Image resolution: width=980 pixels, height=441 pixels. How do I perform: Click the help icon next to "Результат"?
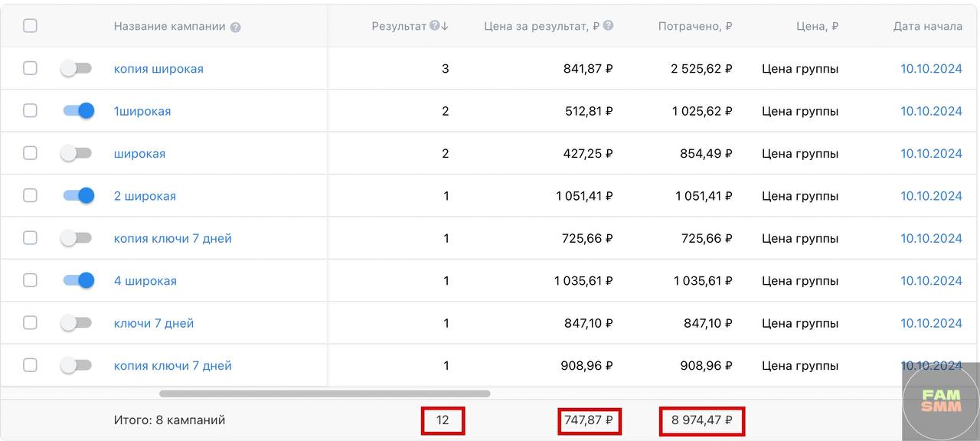coord(434,25)
